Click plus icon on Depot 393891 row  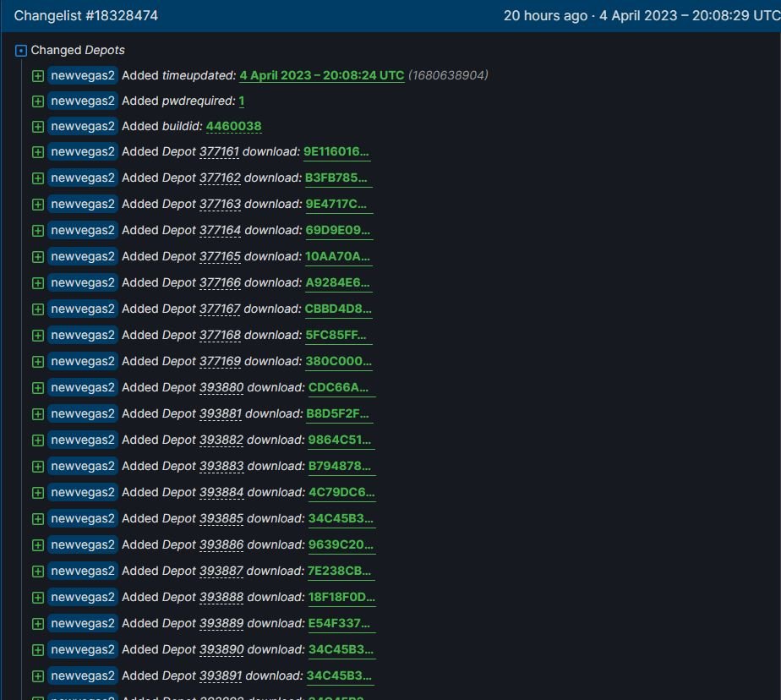[38, 676]
